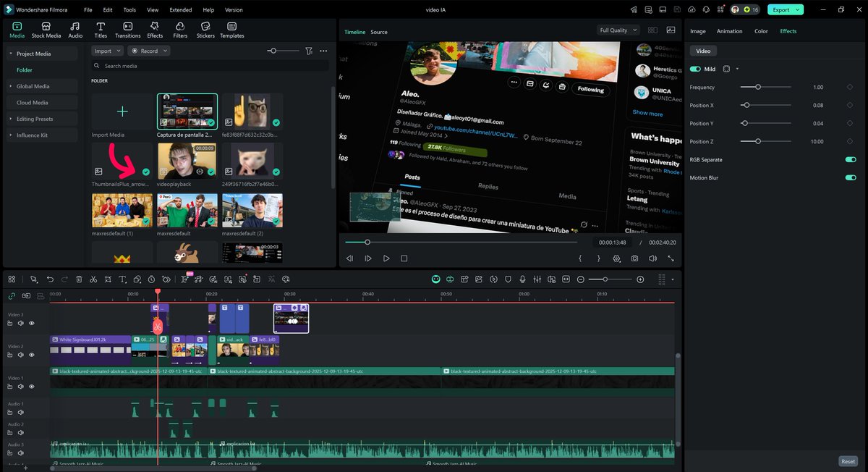Open the Text tool in the timeline toolbar
The width and height of the screenshot is (868, 472).
(x=122, y=279)
